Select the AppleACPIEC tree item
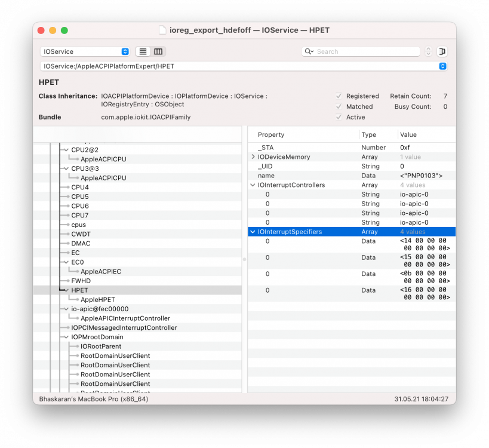Viewport: 489px width, 448px height. point(101,272)
